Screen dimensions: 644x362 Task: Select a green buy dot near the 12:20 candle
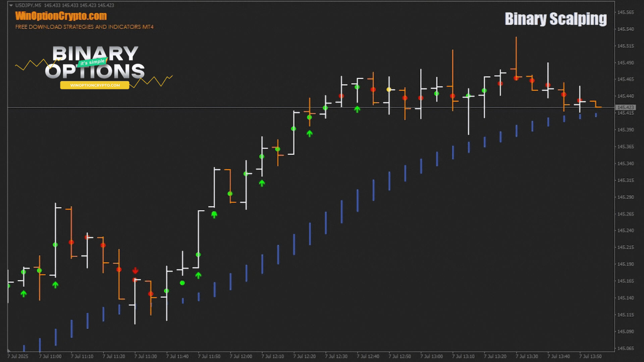pyautogui.click(x=310, y=118)
